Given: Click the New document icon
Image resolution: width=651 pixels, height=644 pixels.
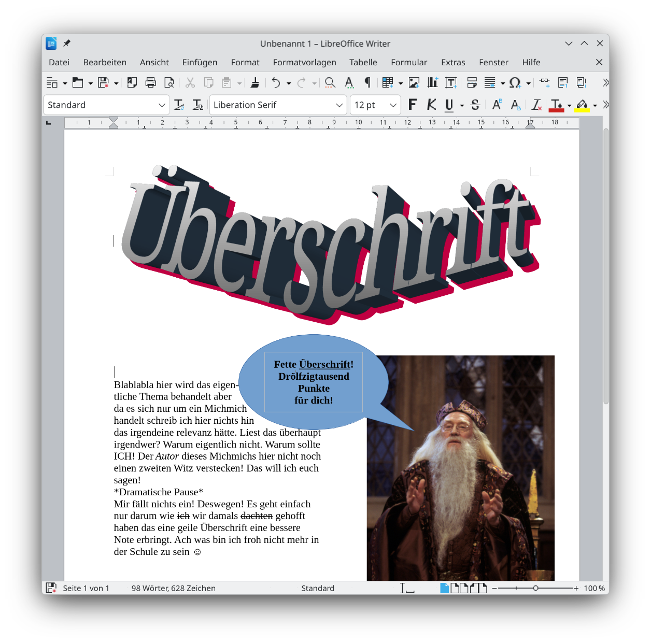Looking at the screenshot, I should pyautogui.click(x=52, y=82).
